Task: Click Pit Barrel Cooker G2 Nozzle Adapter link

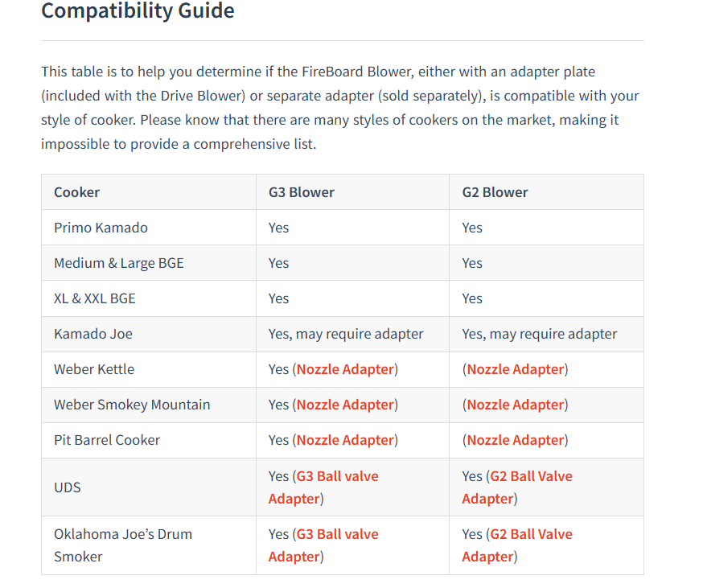Action: click(516, 440)
